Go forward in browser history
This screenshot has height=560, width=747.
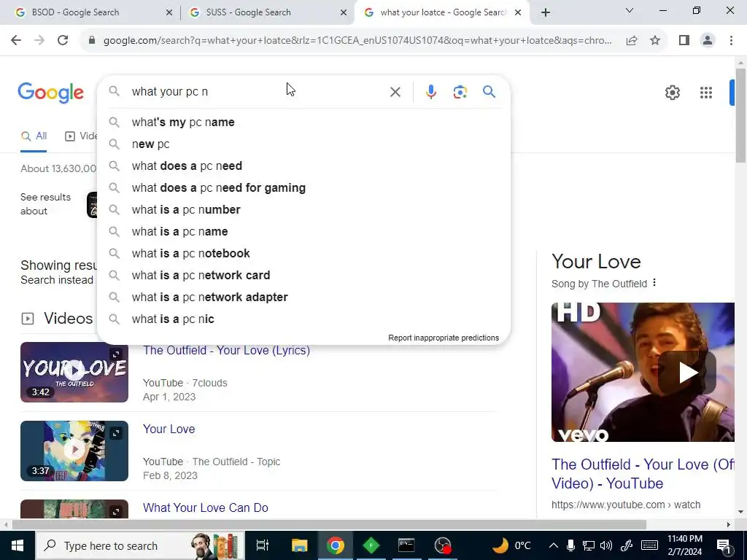click(39, 41)
